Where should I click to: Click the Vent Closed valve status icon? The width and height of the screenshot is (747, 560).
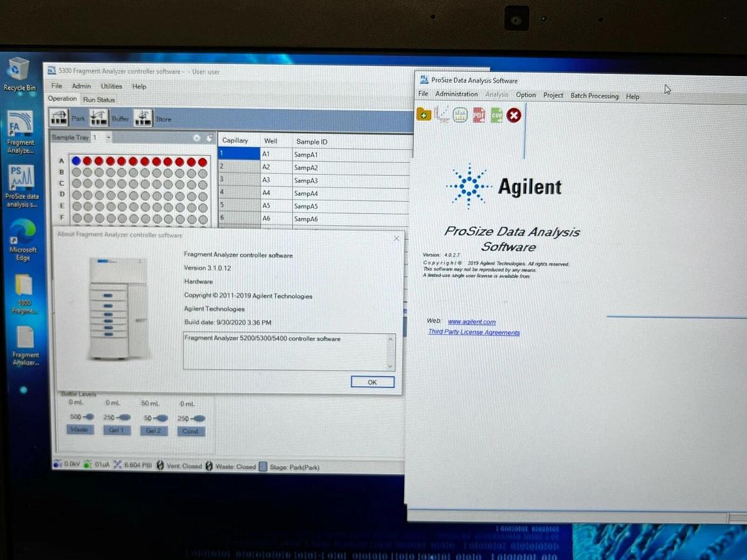(161, 465)
